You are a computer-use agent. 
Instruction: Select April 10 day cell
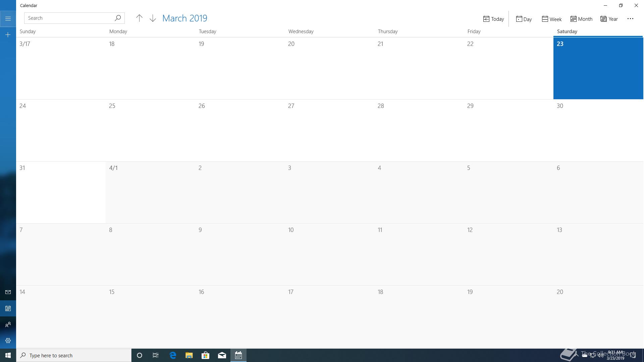pos(329,254)
